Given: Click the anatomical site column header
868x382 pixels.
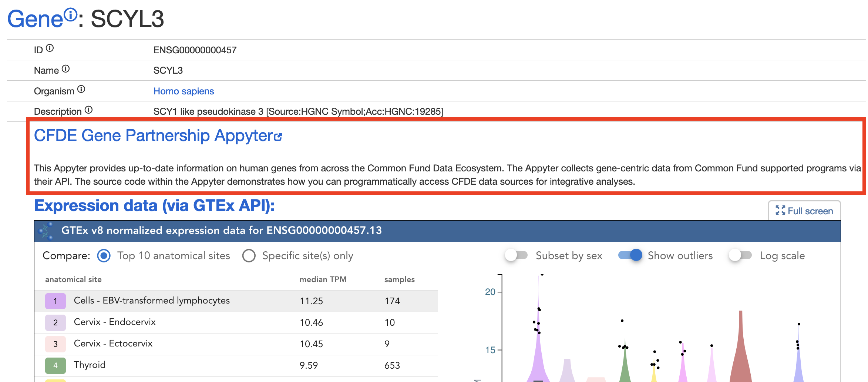Looking at the screenshot, I should [x=73, y=279].
